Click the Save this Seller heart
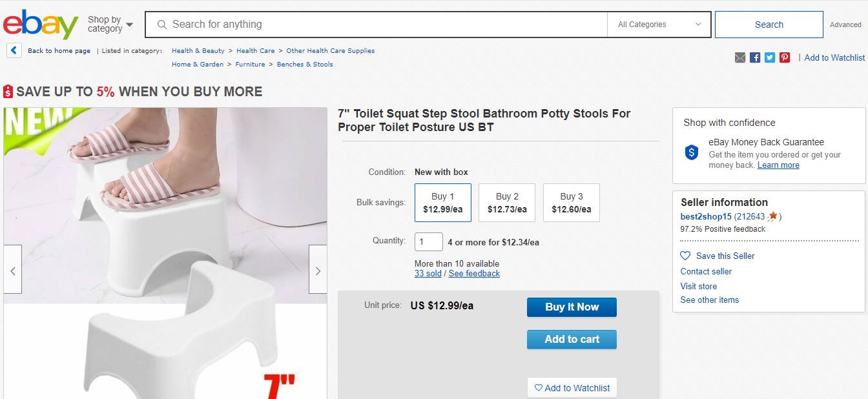Image resolution: width=868 pixels, height=399 pixels. coord(686,256)
